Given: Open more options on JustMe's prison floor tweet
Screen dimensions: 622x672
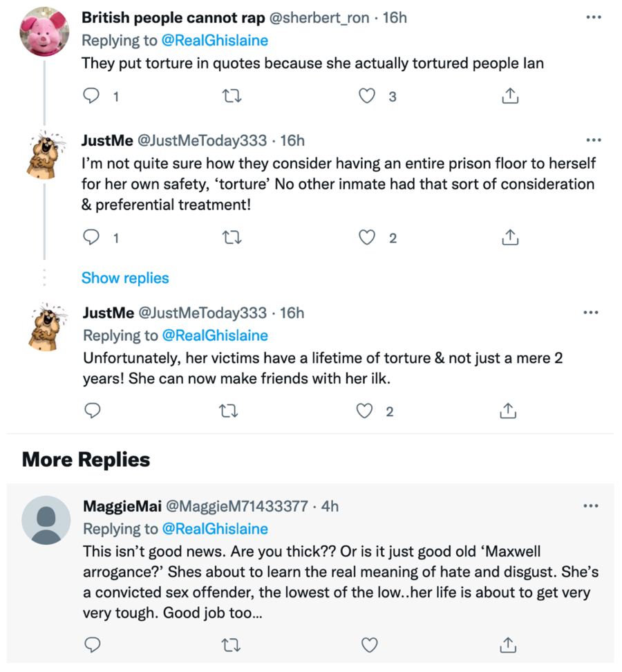Looking at the screenshot, I should pyautogui.click(x=593, y=140).
